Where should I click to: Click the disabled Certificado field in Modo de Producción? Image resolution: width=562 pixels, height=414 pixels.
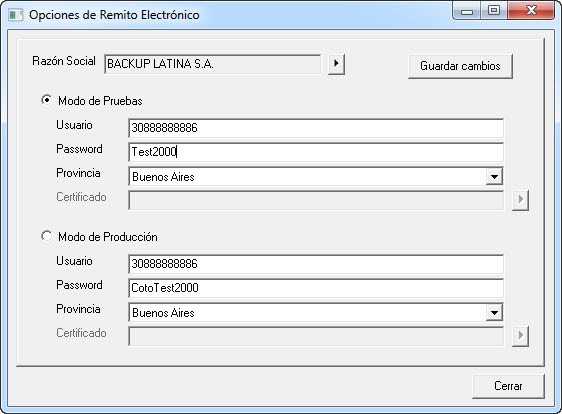click(316, 336)
